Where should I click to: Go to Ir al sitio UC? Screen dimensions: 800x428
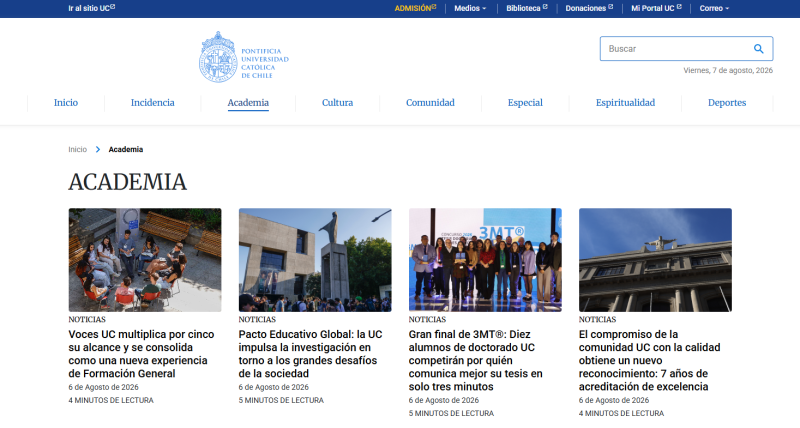(x=92, y=8)
